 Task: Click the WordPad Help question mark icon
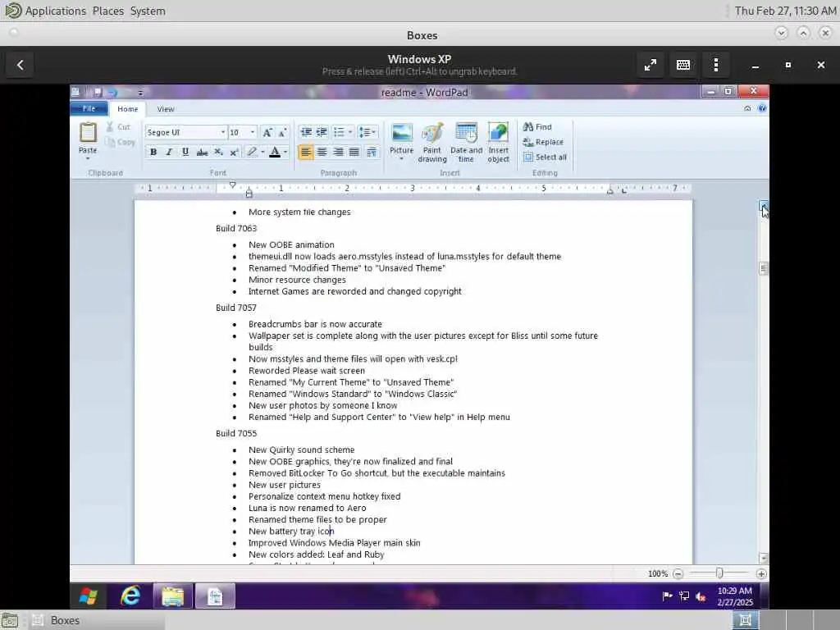762,108
